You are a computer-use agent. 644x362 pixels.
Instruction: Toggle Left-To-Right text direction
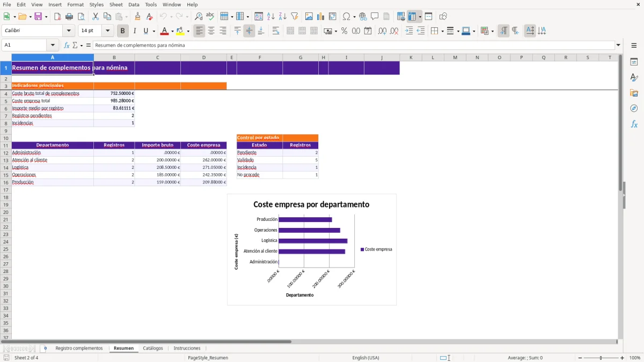(x=503, y=31)
